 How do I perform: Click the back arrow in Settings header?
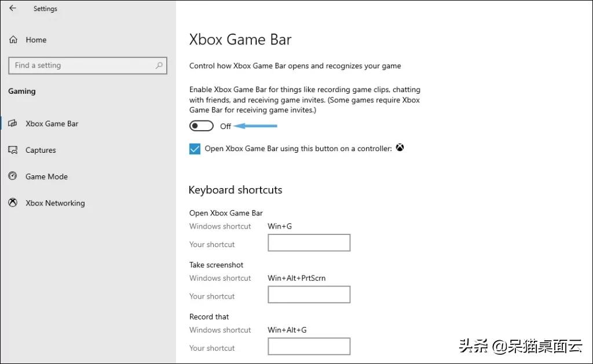pos(13,8)
